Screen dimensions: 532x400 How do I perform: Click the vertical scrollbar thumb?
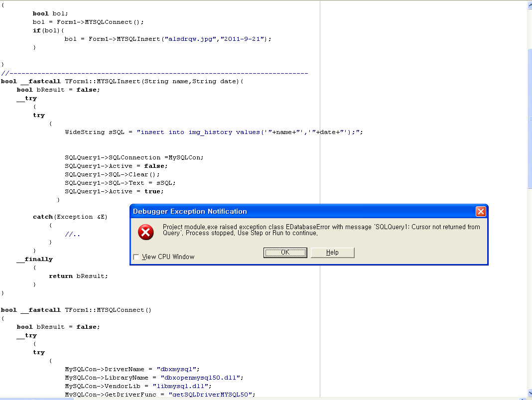[x=530, y=120]
